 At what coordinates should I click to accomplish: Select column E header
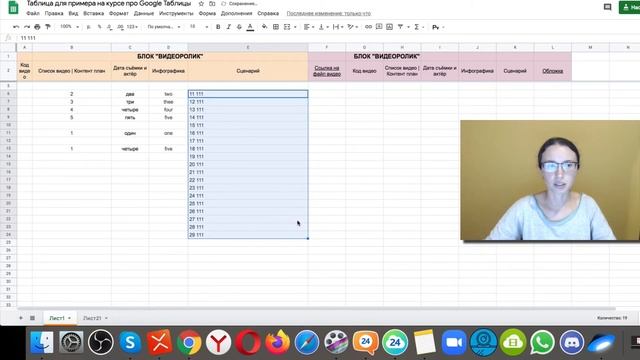coord(248,47)
